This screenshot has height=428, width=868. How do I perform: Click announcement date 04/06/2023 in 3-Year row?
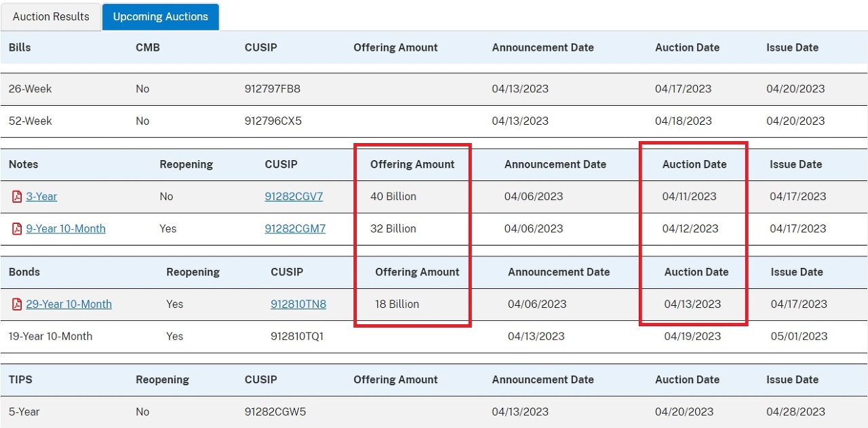[534, 197]
